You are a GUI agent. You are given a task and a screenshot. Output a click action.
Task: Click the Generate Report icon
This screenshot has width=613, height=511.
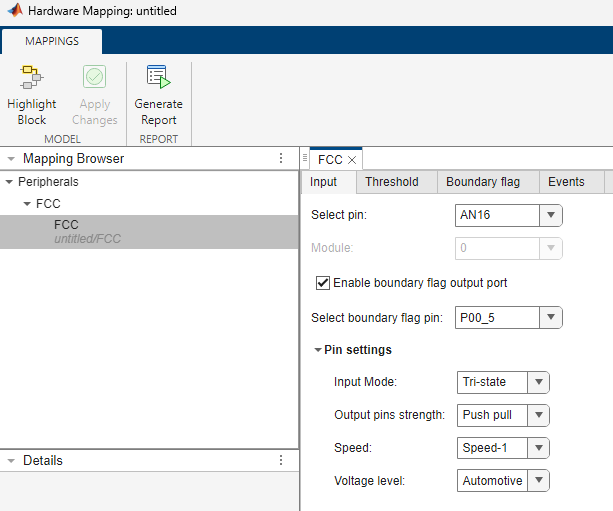158,78
